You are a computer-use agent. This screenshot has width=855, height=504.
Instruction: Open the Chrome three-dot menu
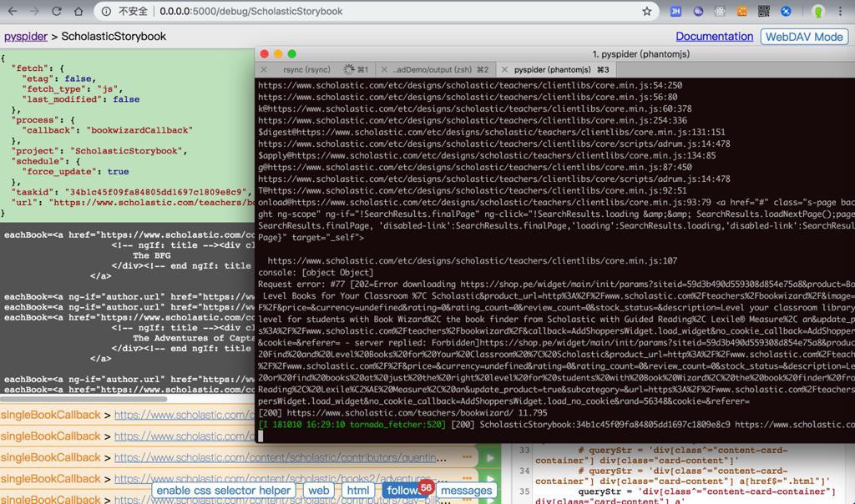[x=840, y=11]
